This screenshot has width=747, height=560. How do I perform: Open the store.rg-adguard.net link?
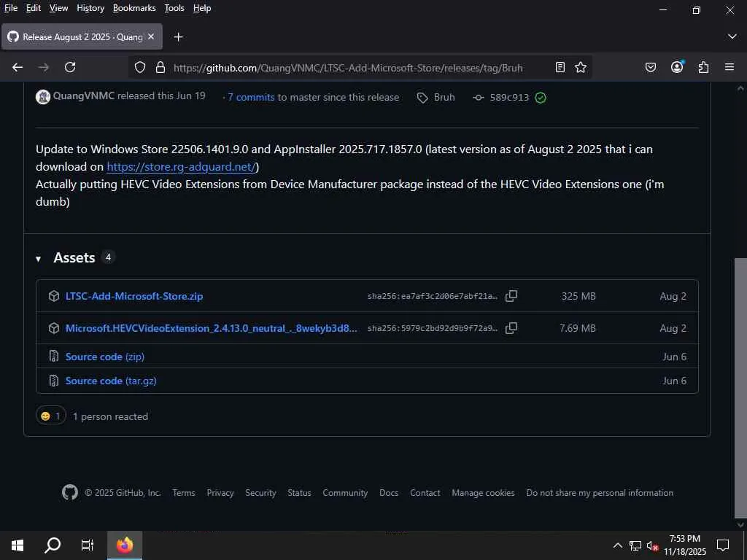coord(181,167)
